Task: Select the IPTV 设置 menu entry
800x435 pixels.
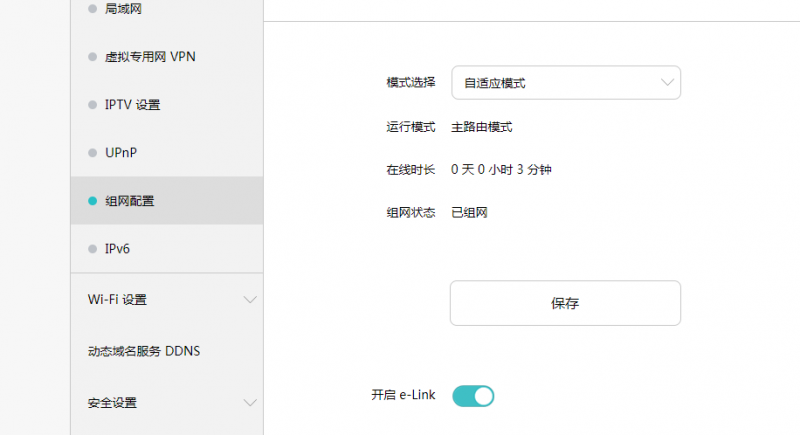Action: [167, 105]
